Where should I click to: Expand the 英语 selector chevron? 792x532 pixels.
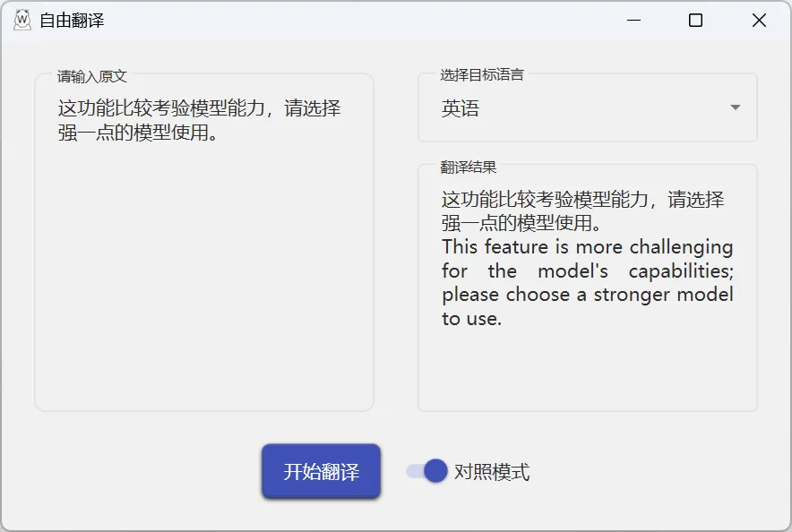pyautogui.click(x=734, y=107)
